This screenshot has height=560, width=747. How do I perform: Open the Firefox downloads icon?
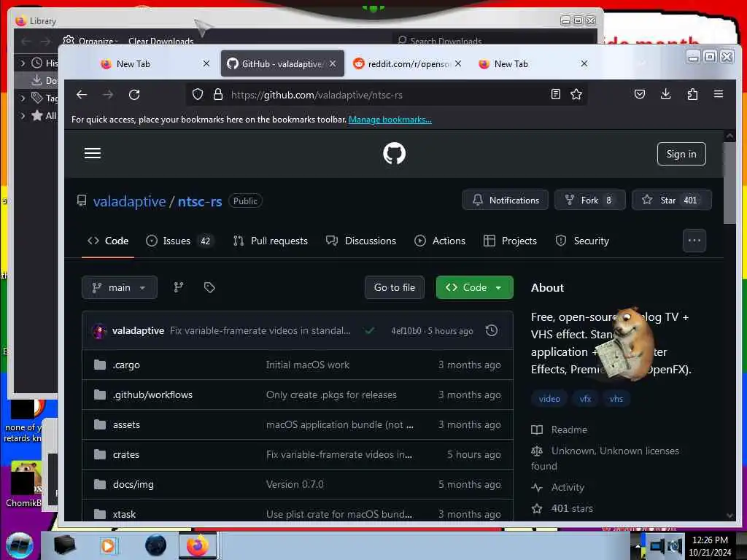pos(666,94)
